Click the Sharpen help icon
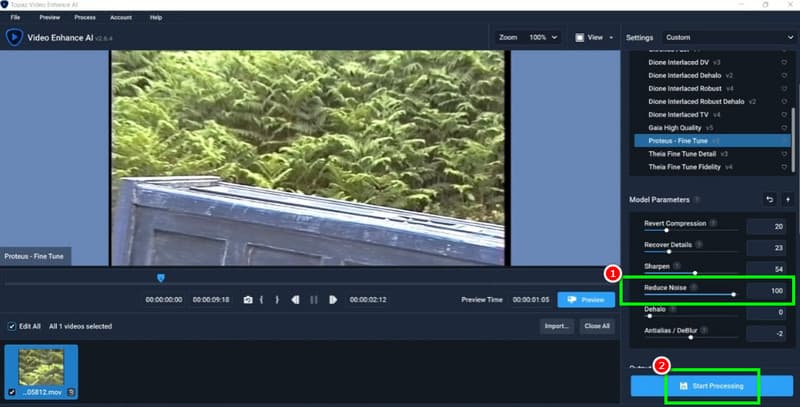800x407 pixels. (677, 266)
